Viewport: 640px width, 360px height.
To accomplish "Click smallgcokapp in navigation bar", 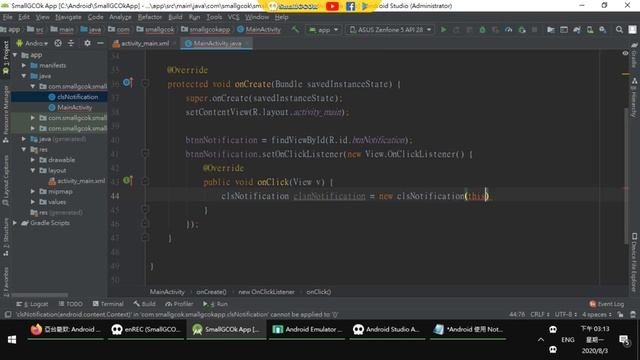I will pyautogui.click(x=206, y=29).
